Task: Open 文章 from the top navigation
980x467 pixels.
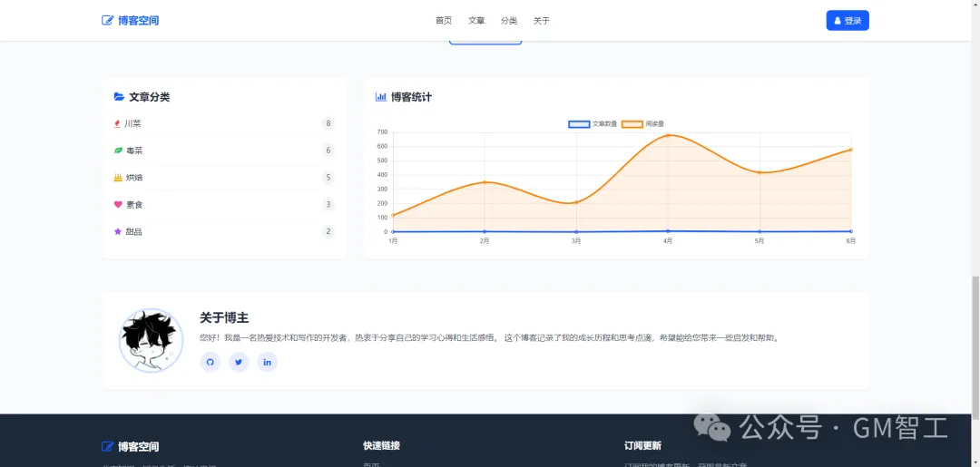Action: click(476, 20)
